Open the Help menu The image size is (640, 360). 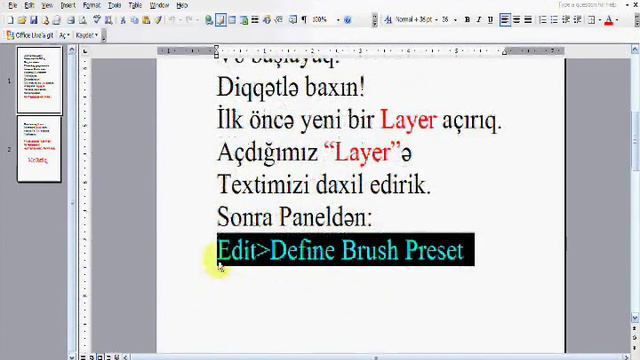point(182,5)
